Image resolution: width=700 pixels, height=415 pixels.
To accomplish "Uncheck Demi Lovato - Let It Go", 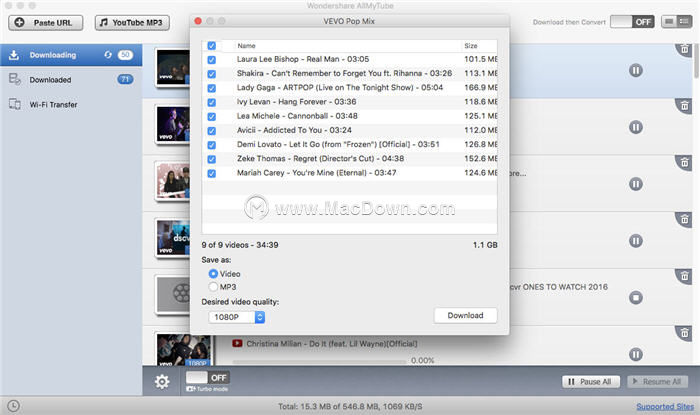I will point(212,145).
